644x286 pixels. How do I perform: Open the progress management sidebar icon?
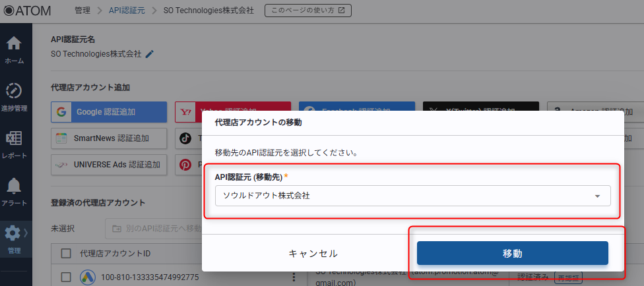click(x=14, y=91)
